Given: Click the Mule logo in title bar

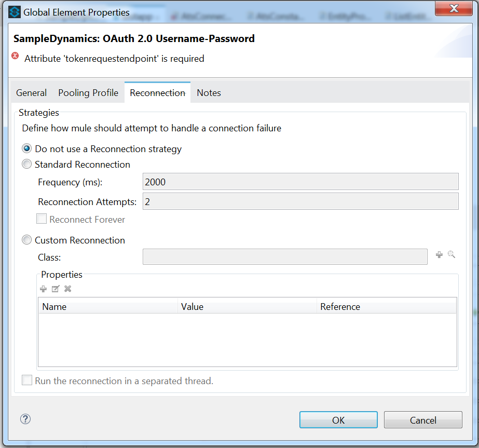Looking at the screenshot, I should (x=15, y=12).
